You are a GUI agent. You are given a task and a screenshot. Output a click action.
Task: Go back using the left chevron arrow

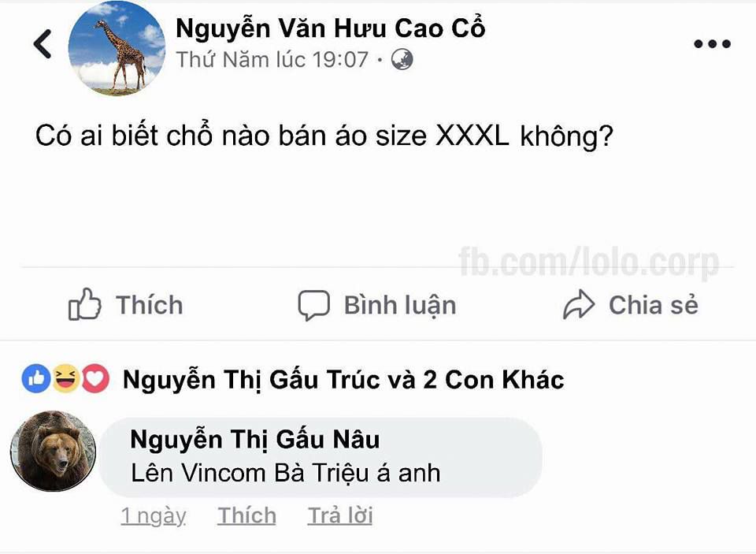(x=43, y=44)
